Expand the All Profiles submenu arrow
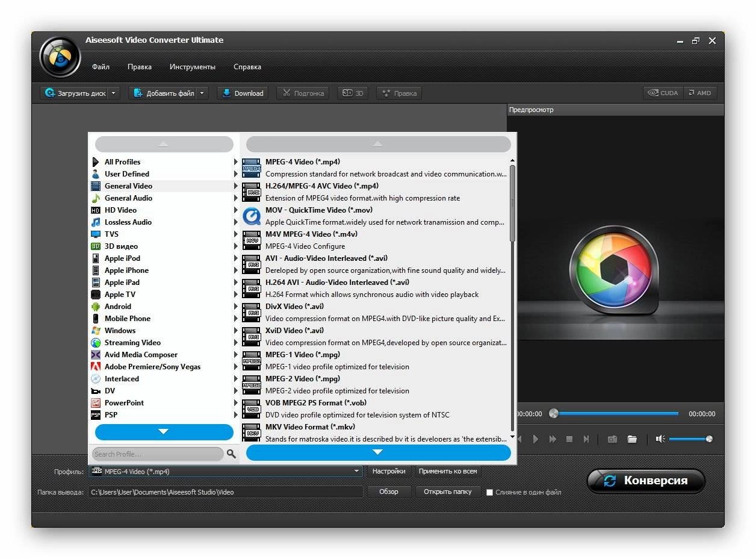 coord(236,162)
